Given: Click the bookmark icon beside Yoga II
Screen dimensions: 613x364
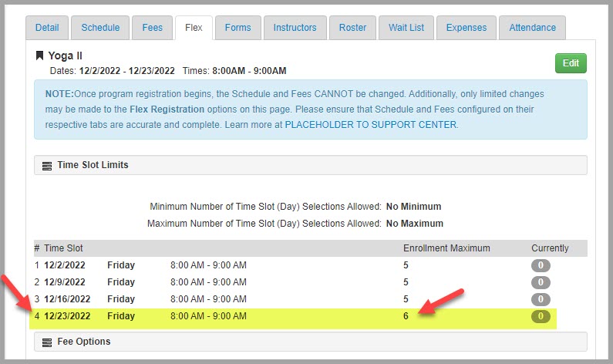Looking at the screenshot, I should tap(40, 56).
